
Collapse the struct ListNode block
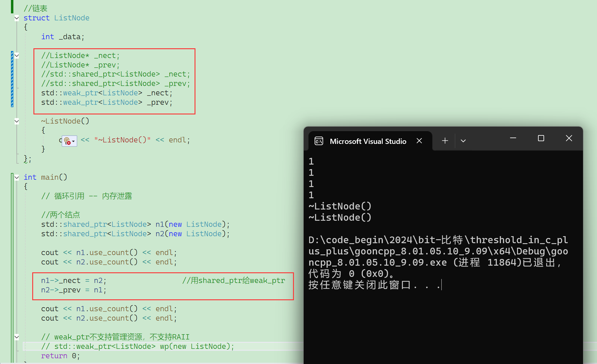click(x=17, y=18)
